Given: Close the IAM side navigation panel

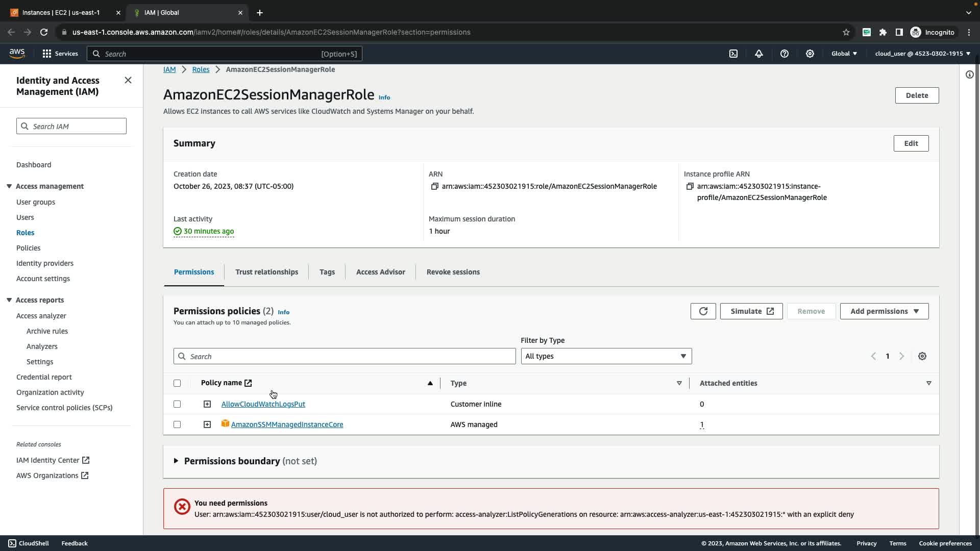Looking at the screenshot, I should click(x=128, y=80).
